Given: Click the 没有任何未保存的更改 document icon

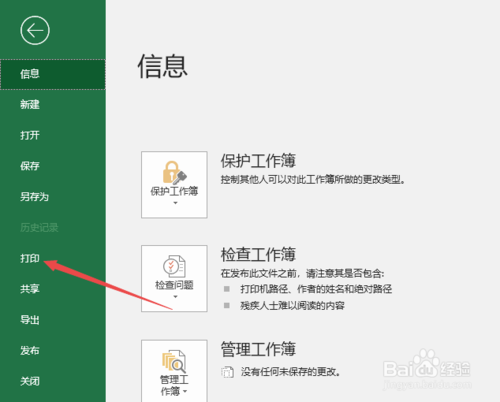Looking at the screenshot, I should coord(227,372).
